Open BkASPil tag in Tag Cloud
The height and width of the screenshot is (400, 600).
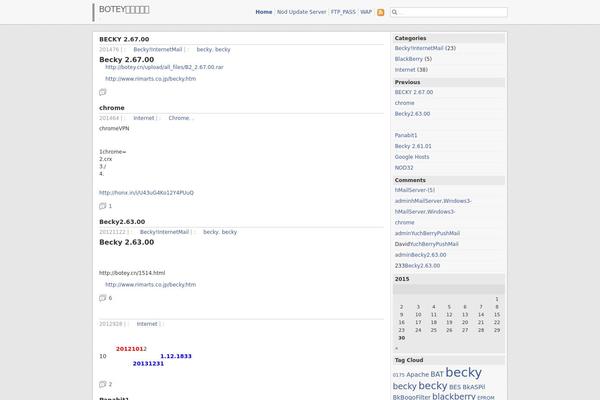[x=474, y=387]
